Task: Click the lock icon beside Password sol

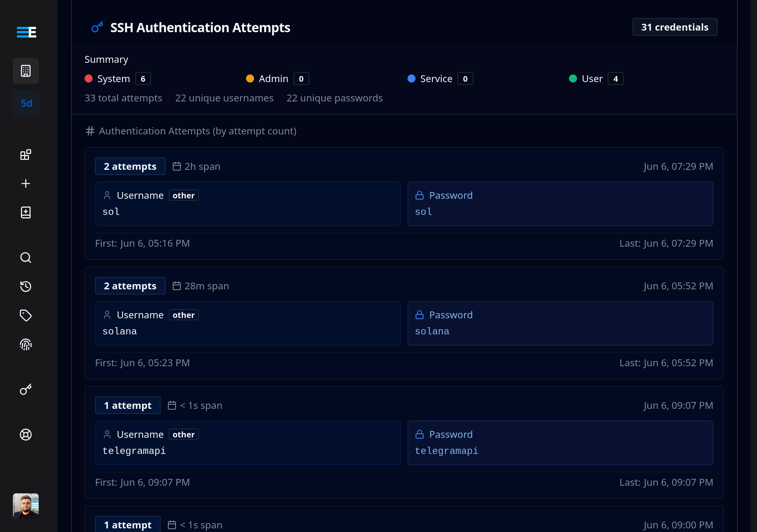Action: tap(419, 195)
